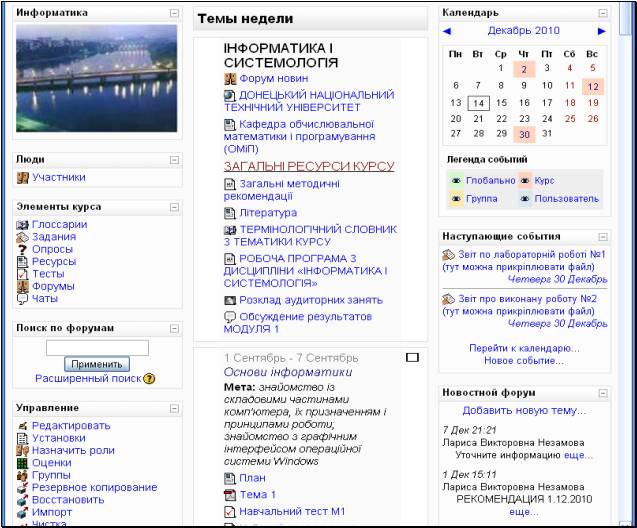
Task: Toggle Группа events eye icon
Action: tap(457, 199)
